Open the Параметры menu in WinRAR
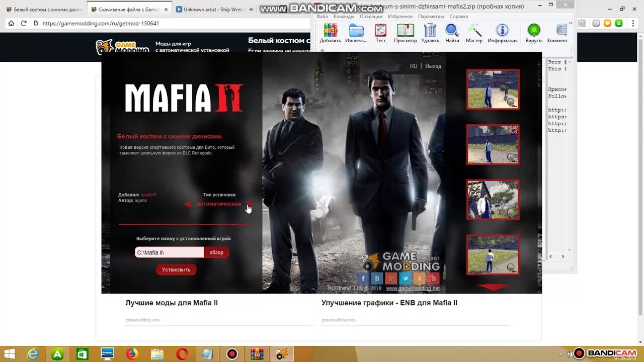The width and height of the screenshot is (644, 362). pyautogui.click(x=431, y=17)
